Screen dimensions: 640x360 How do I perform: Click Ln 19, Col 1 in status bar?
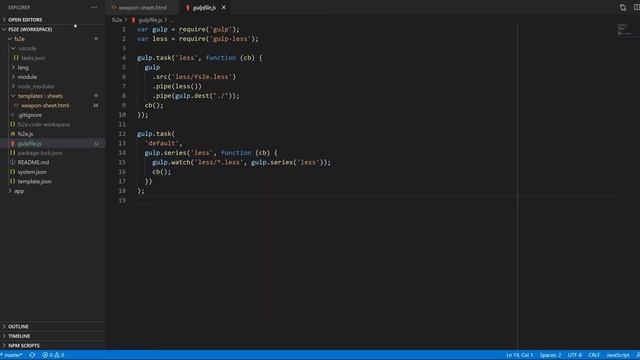519,355
